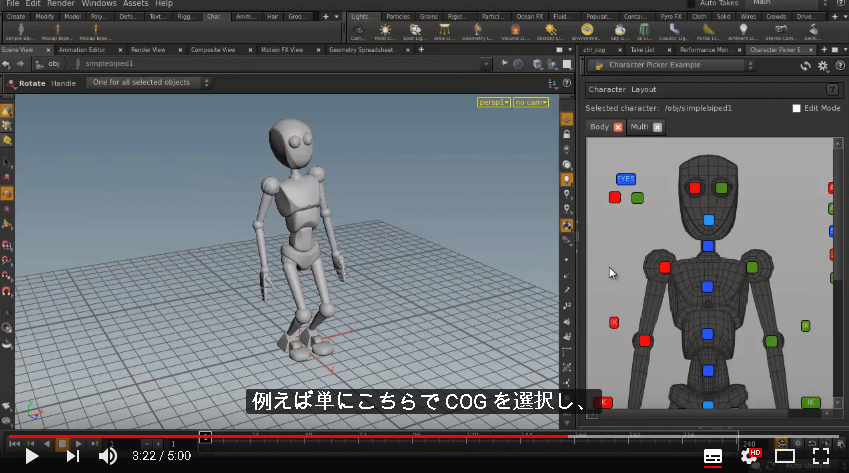The image size is (849, 473).
Task: Switch to the Animation Editor tab
Action: tap(82, 50)
